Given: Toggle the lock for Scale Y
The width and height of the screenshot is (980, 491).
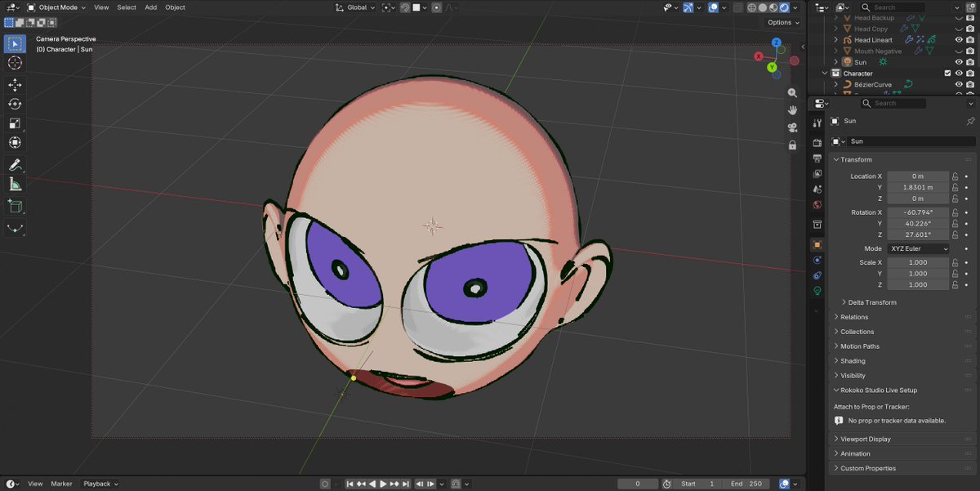Looking at the screenshot, I should [955, 274].
